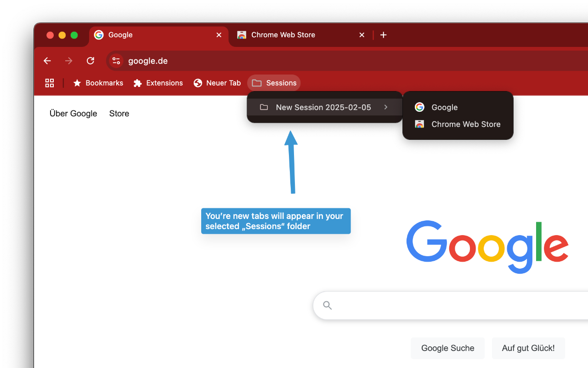
Task: Open the Extensions bookmark
Action: tap(158, 83)
